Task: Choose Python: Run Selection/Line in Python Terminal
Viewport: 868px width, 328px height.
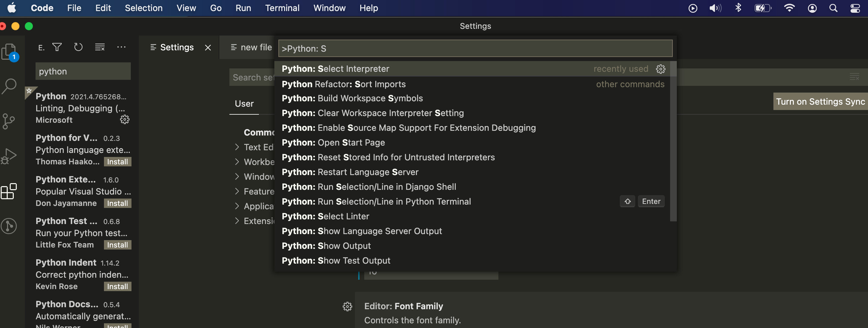Action: pos(473,202)
